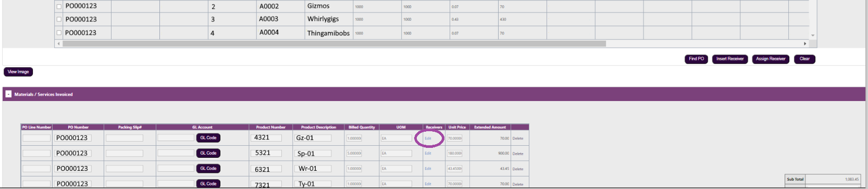Click scroll-right arrow on PO grid scrollbar
Image resolution: width=868 pixels, height=189 pixels.
804,44
